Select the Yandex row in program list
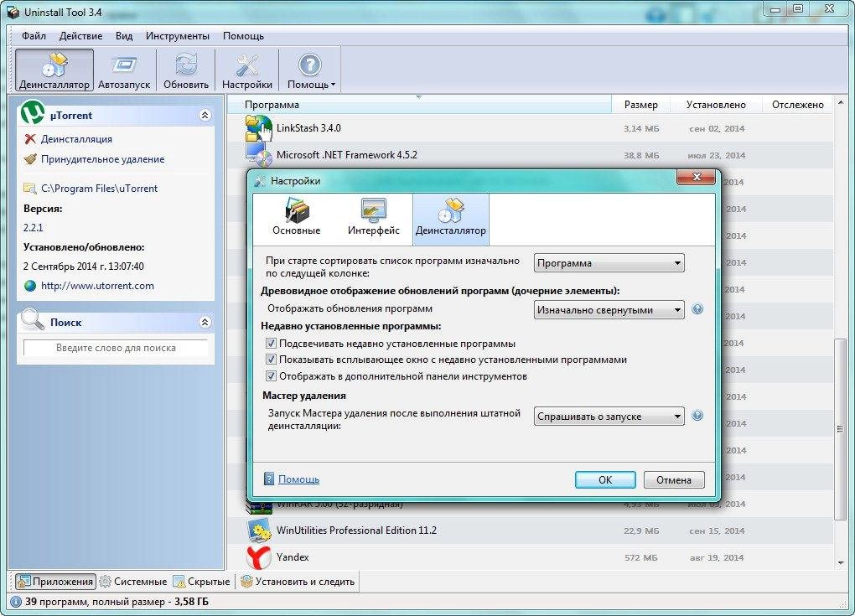 (531, 557)
